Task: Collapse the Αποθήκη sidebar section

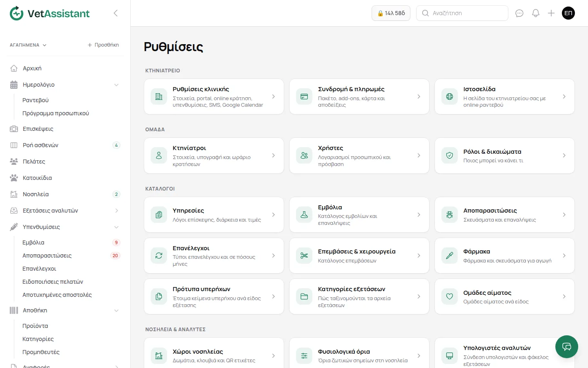Action: pos(116,310)
